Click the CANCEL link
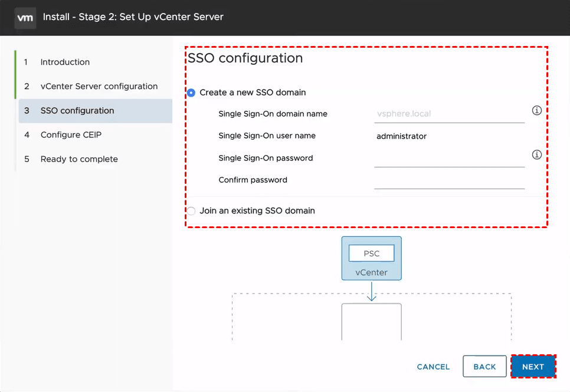Image resolution: width=570 pixels, height=392 pixels. [x=433, y=367]
